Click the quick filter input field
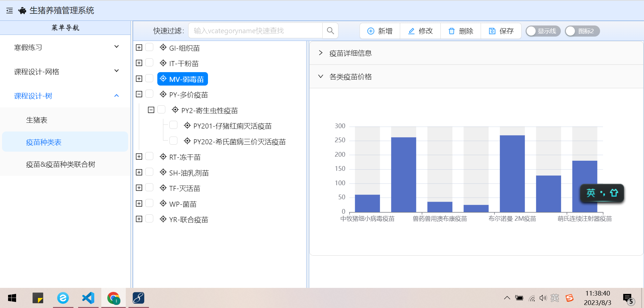 pos(256,31)
